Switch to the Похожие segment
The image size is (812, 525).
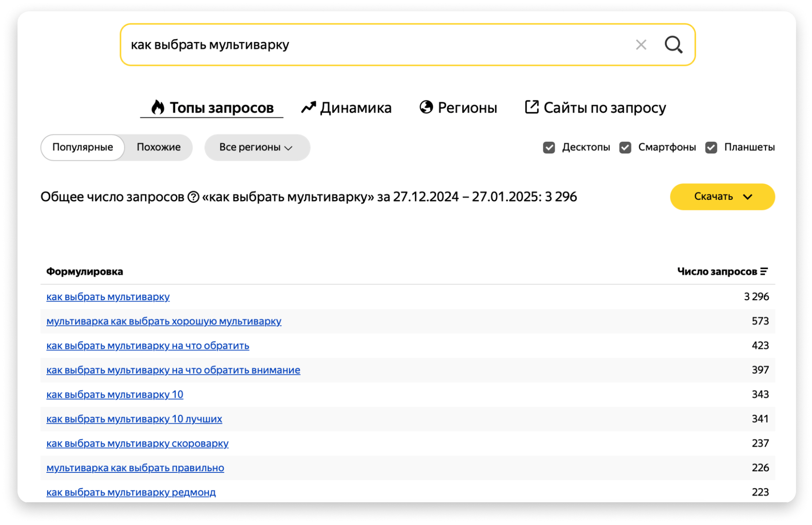[159, 147]
